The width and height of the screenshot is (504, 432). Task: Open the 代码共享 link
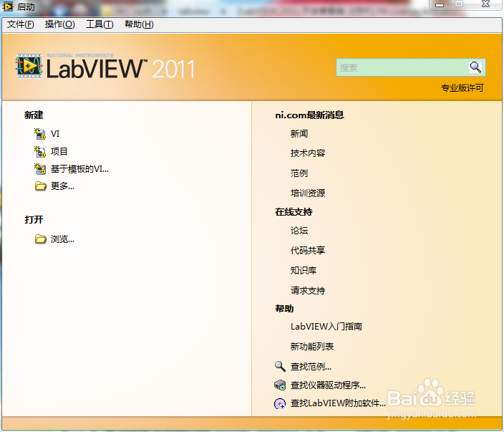point(308,250)
